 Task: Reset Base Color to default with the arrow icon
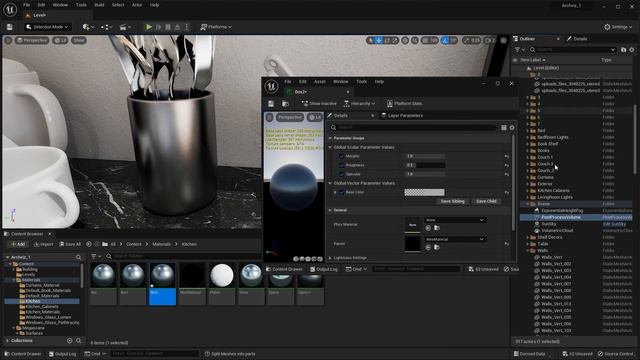coord(507,192)
